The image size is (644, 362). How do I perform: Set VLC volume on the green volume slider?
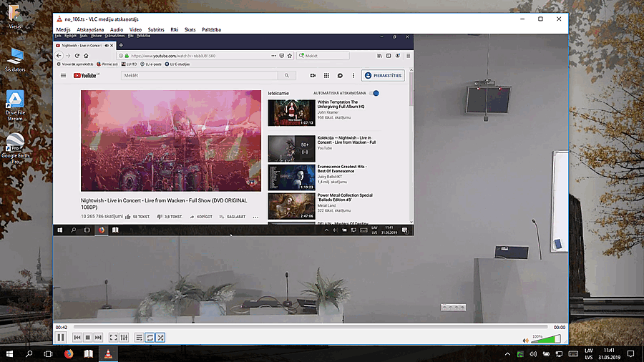(x=546, y=339)
